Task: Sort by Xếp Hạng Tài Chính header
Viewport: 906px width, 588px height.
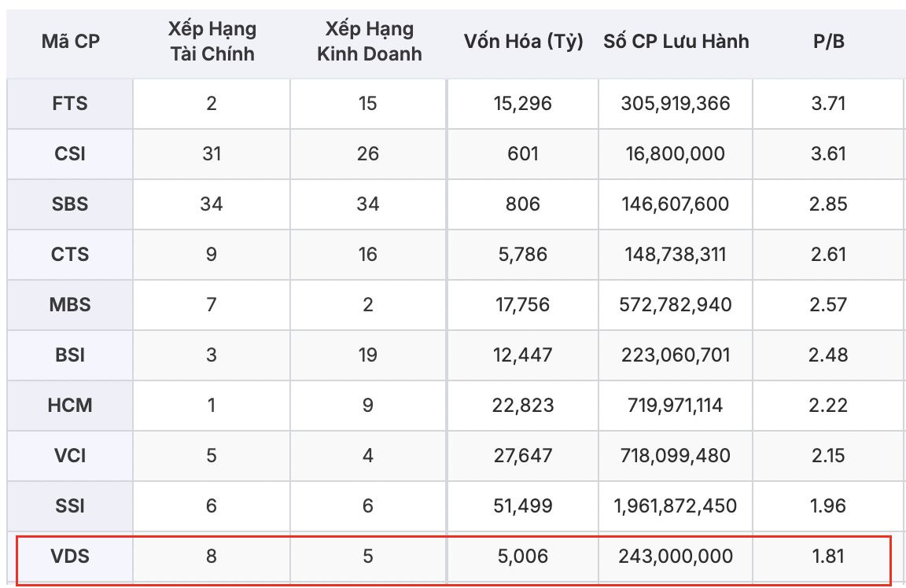Action: [x=212, y=42]
